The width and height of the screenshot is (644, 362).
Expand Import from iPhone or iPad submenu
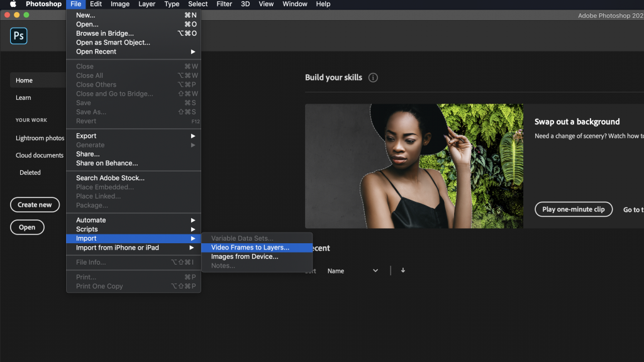tap(133, 248)
